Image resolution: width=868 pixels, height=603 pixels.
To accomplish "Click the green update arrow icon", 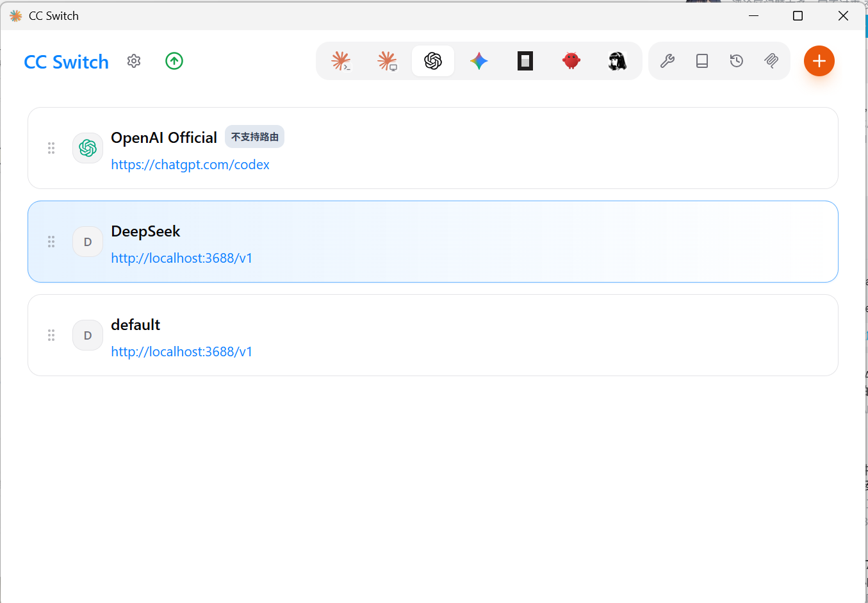I will click(174, 61).
